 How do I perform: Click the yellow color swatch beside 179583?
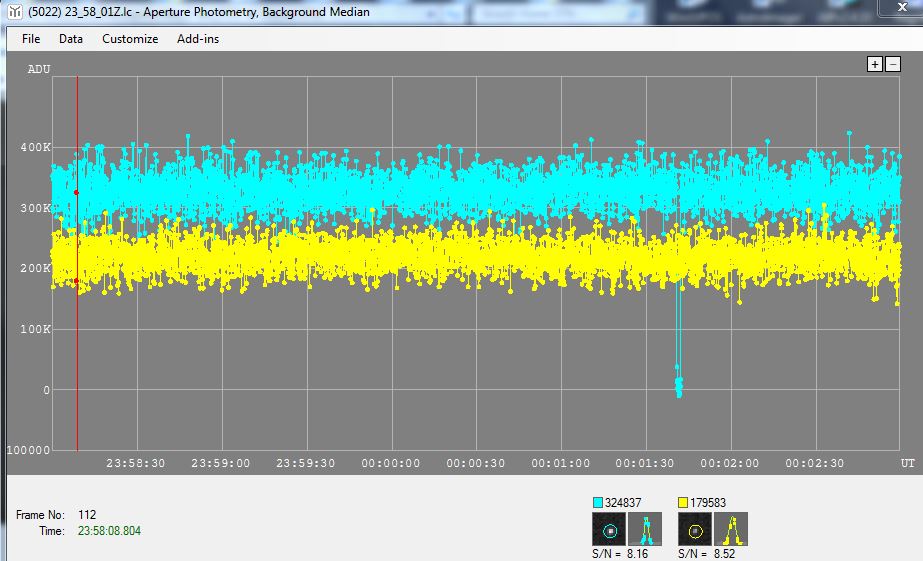tap(684, 503)
